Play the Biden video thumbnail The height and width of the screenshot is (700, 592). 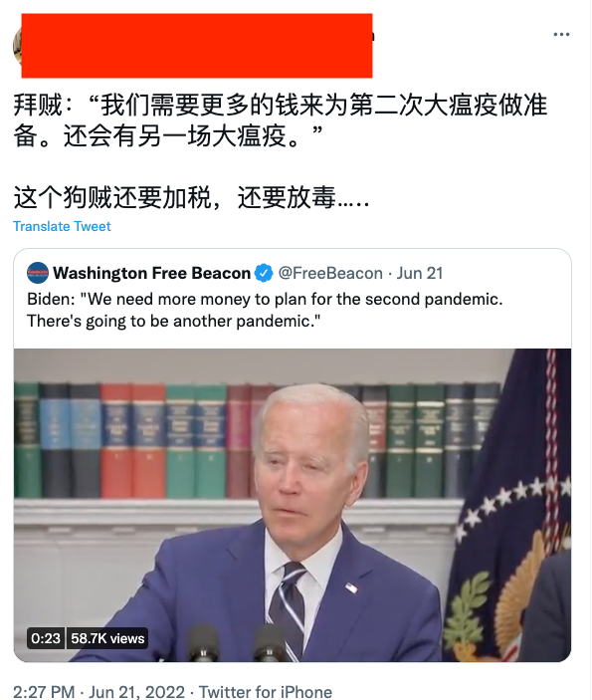point(293,505)
